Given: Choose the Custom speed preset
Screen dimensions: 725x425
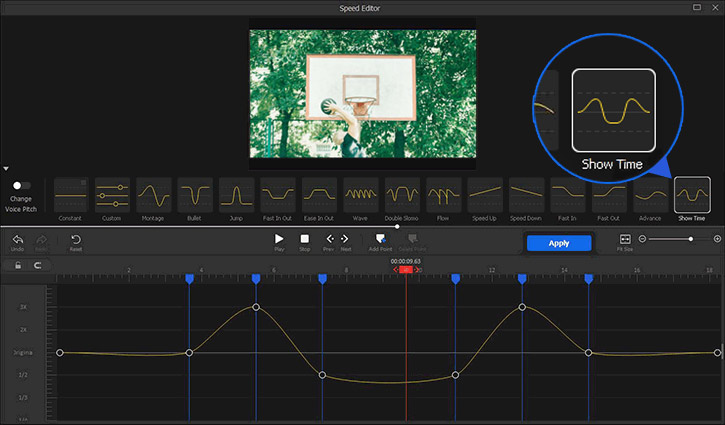Looking at the screenshot, I should coord(112,194).
